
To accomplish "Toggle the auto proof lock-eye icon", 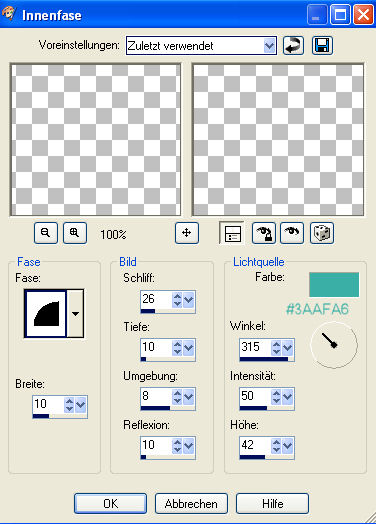I will (264, 233).
